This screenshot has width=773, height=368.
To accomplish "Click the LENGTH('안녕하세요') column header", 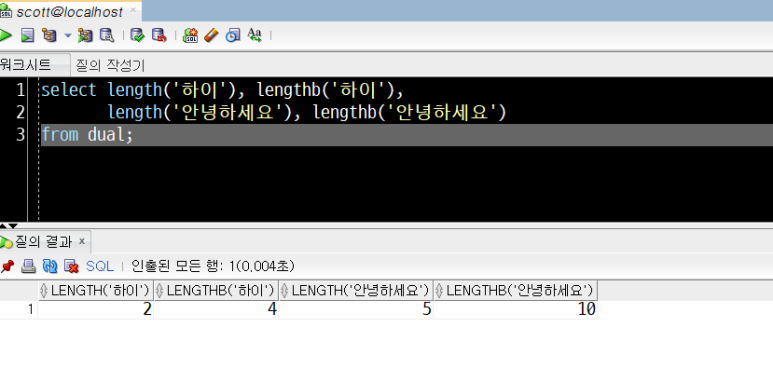I will pos(356,291).
